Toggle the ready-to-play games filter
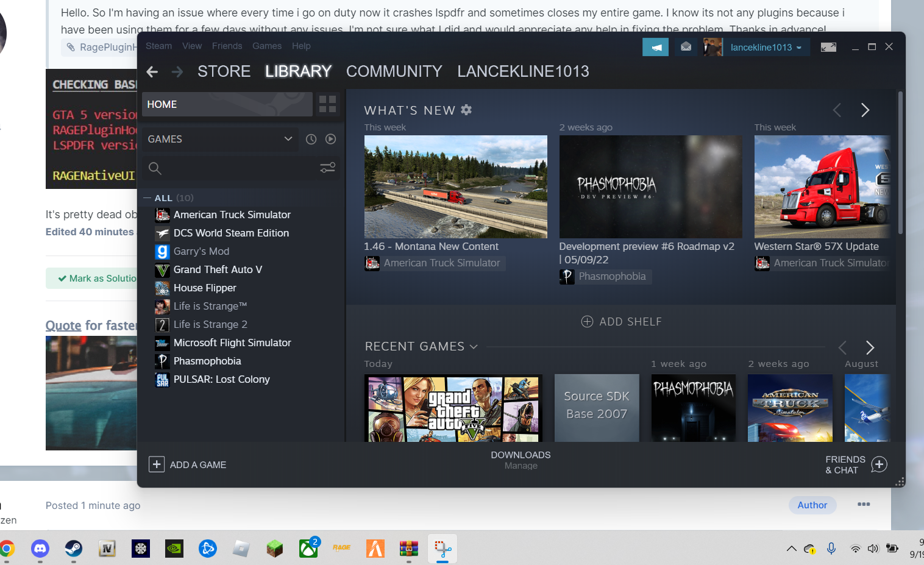924x565 pixels. pos(330,139)
